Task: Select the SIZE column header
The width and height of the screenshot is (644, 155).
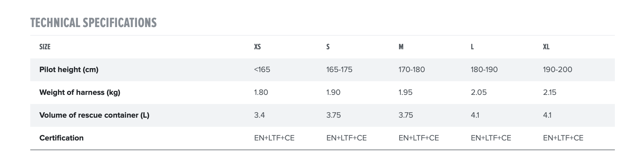Action: tap(45, 47)
